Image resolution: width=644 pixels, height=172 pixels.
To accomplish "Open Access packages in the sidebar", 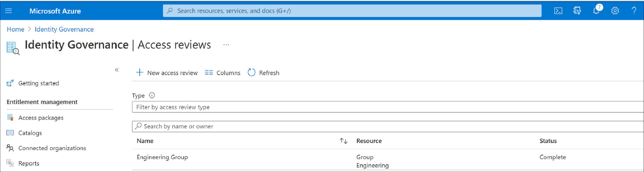I will coord(41,118).
